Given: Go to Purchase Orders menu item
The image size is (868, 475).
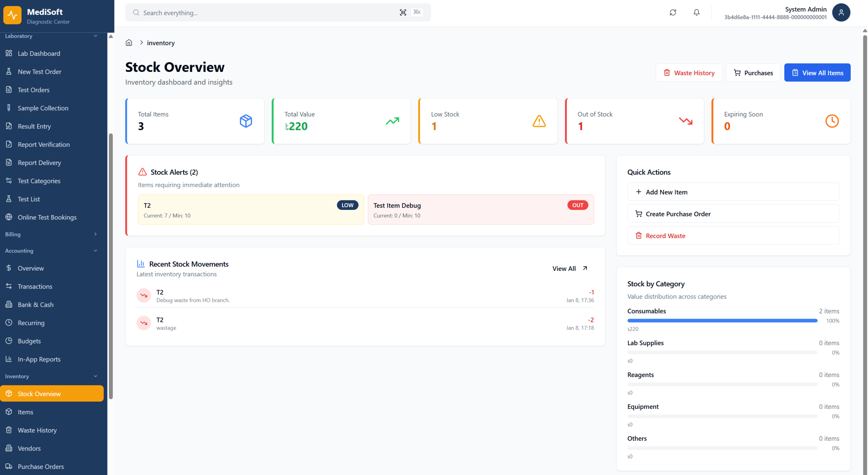Looking at the screenshot, I should tap(40, 467).
